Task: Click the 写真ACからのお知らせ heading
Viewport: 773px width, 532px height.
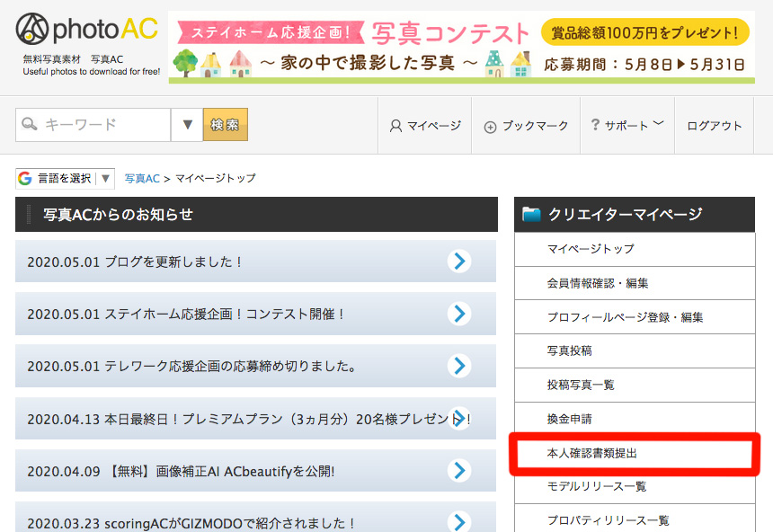Action: point(118,215)
